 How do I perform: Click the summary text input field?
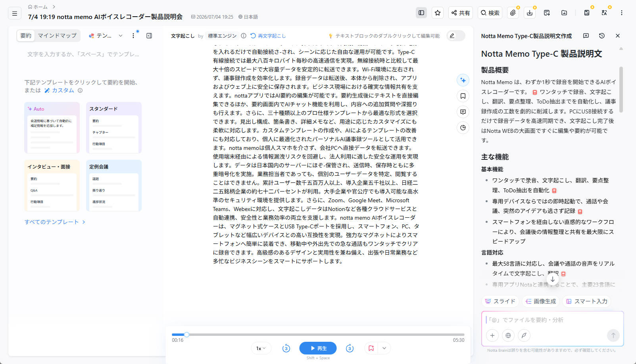[x=83, y=54]
